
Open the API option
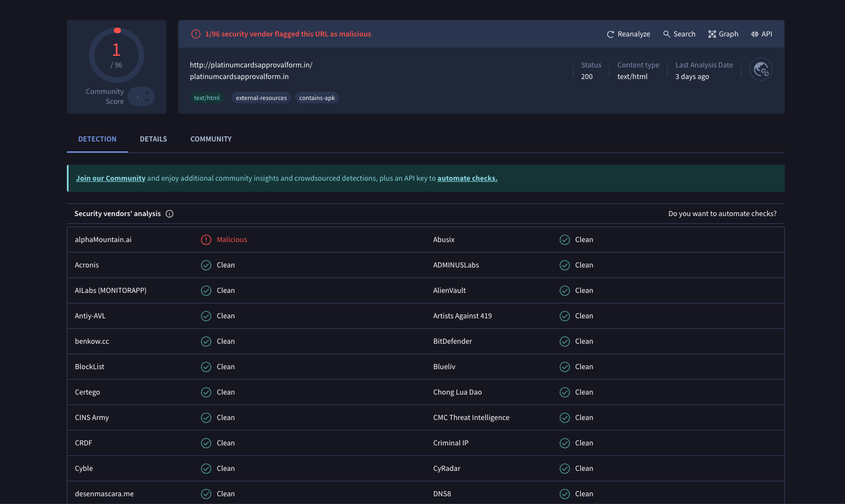(x=762, y=34)
